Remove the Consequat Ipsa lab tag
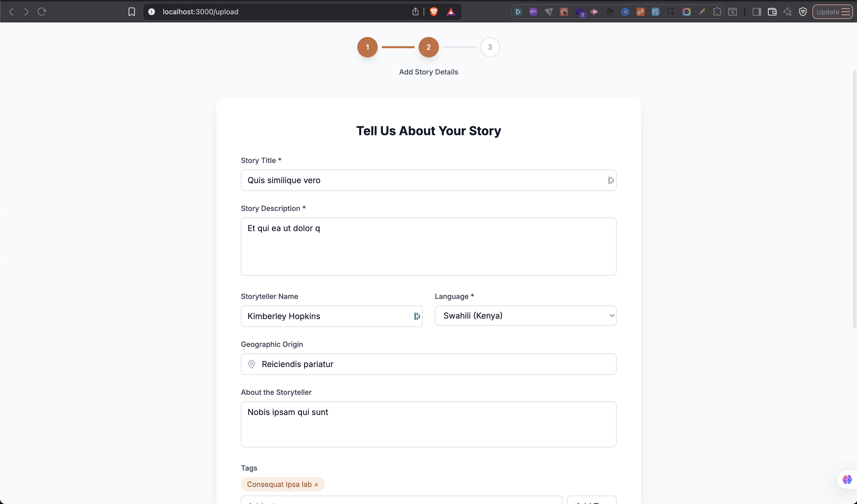The width and height of the screenshot is (857, 504). [316, 485]
